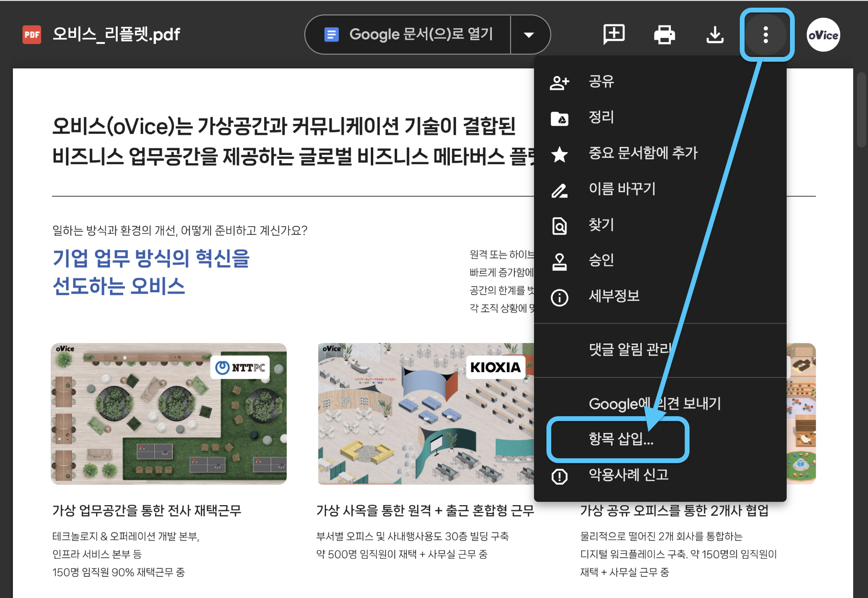The width and height of the screenshot is (868, 598).
Task: Click the find-in-document icon
Action: point(559,226)
